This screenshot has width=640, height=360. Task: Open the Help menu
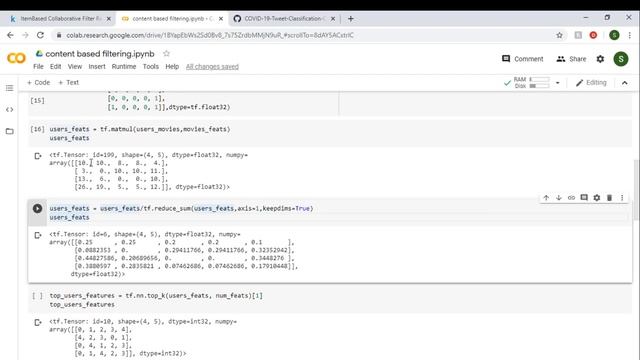(172, 67)
